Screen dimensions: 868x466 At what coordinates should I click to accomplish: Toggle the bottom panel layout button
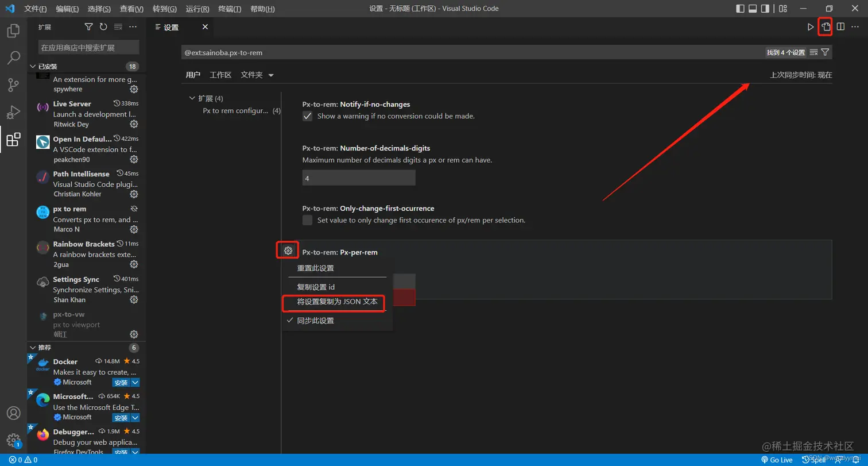click(753, 9)
